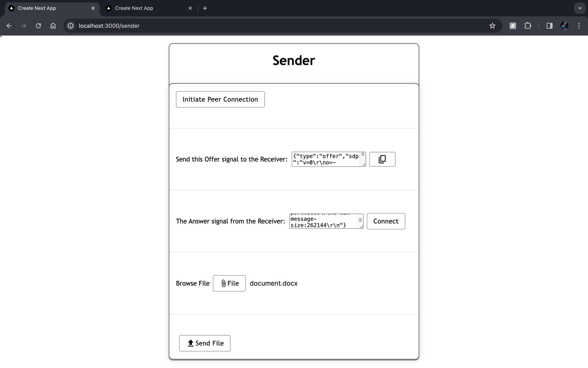Click the Browse File label
588x368 pixels.
coord(193,283)
